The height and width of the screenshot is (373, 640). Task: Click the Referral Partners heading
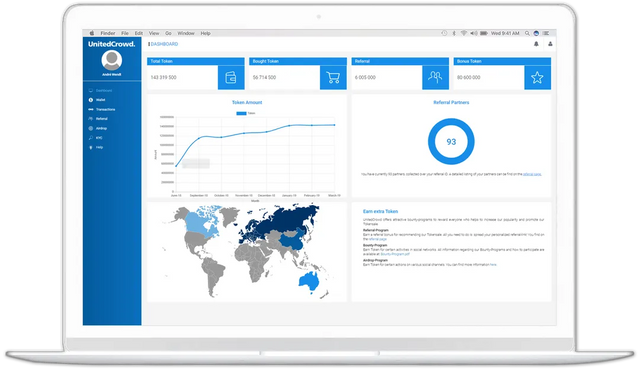coord(451,102)
